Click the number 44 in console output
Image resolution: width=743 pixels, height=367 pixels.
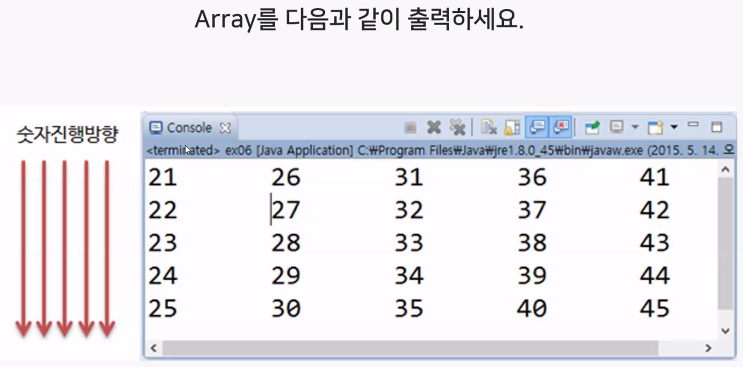tap(654, 275)
